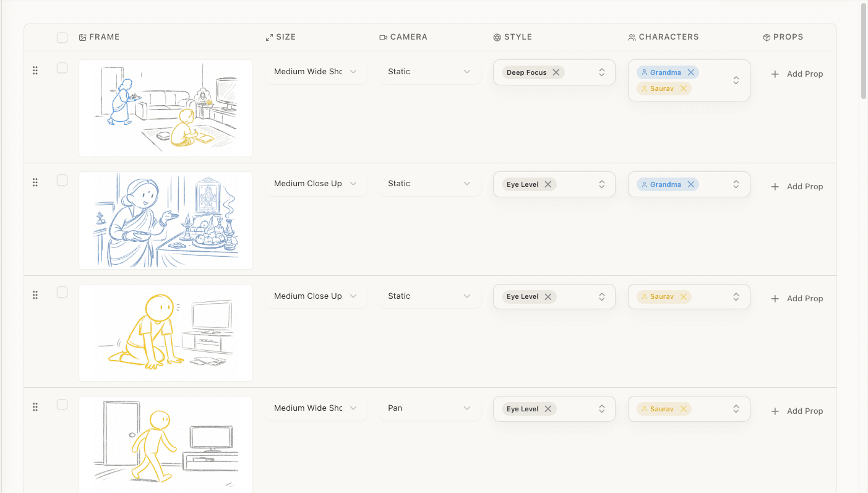Open the Pan camera dropdown
The width and height of the screenshot is (868, 493).
(x=430, y=408)
